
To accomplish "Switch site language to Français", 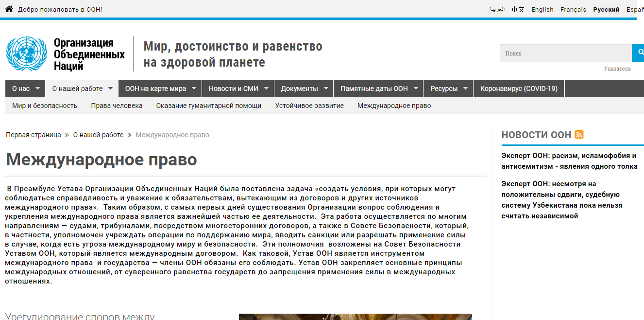I will 573,9.
